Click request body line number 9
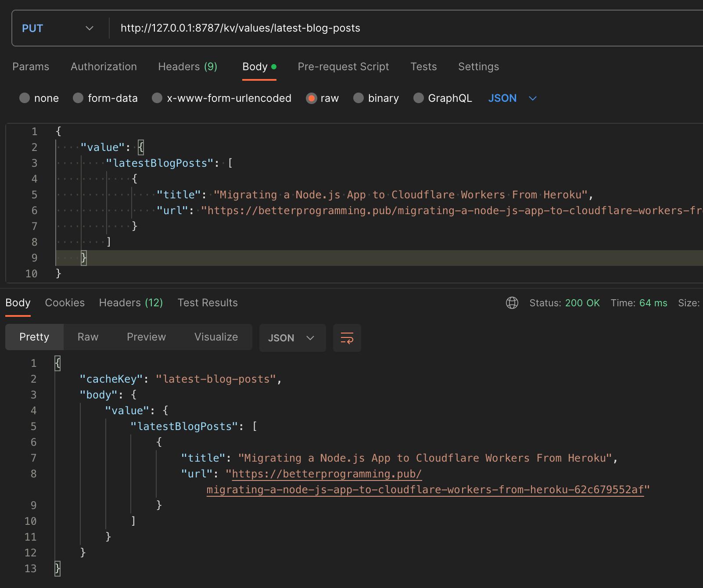703x588 pixels. [x=34, y=258]
